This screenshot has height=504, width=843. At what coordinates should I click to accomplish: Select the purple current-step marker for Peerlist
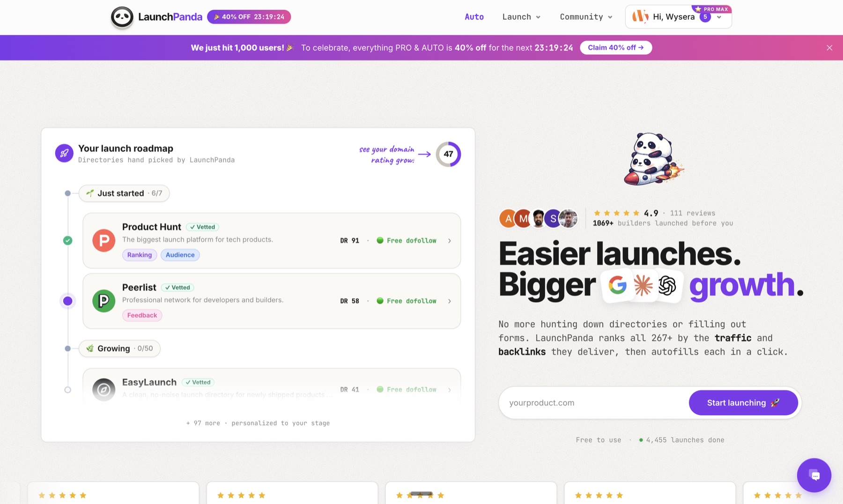point(68,301)
